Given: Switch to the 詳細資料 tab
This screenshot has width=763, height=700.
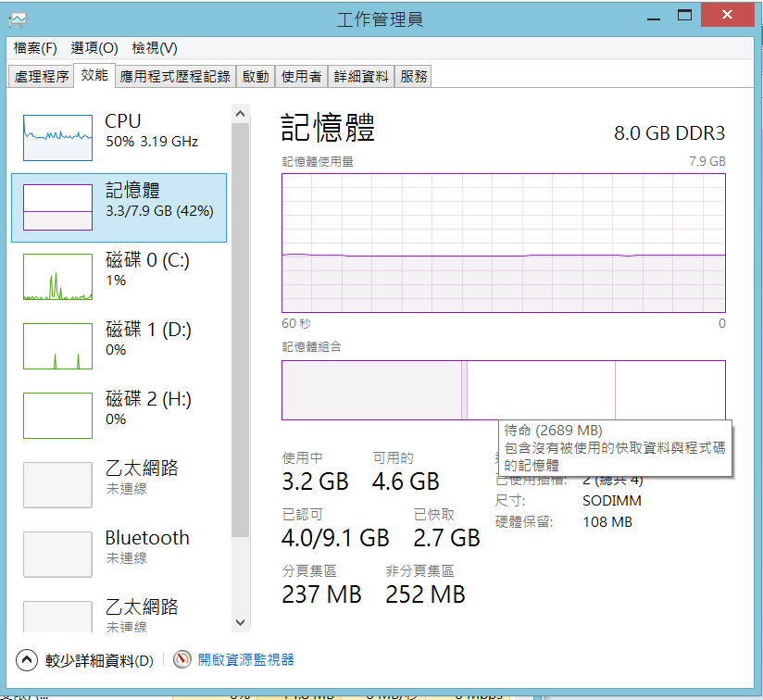Looking at the screenshot, I should click(361, 77).
